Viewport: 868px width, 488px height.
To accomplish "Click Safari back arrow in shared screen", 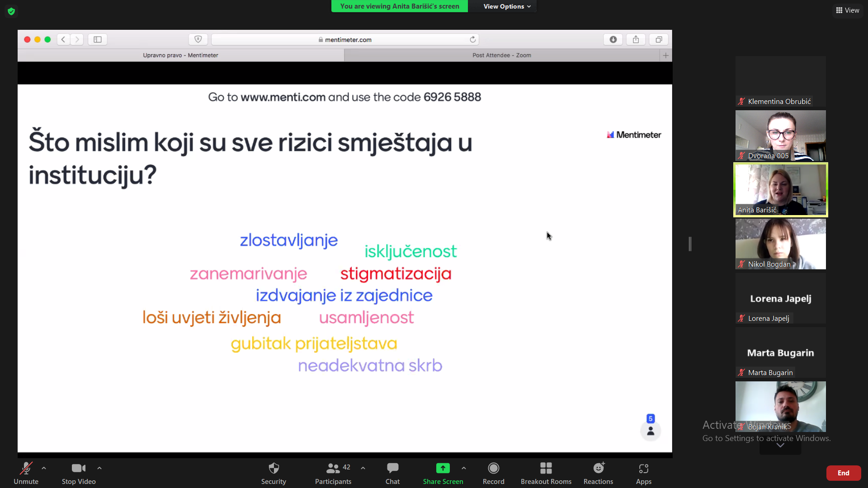I will [x=63, y=40].
